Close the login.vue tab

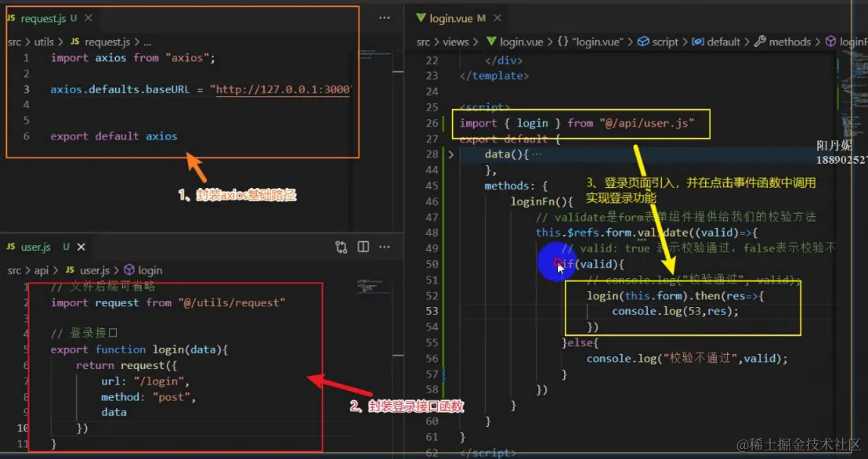[497, 18]
